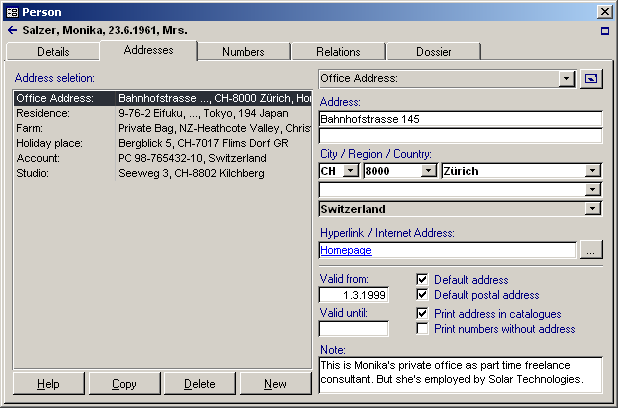618x408 pixels.
Task: Click the back arrow beside Salzer, Monika
Action: [x=11, y=31]
